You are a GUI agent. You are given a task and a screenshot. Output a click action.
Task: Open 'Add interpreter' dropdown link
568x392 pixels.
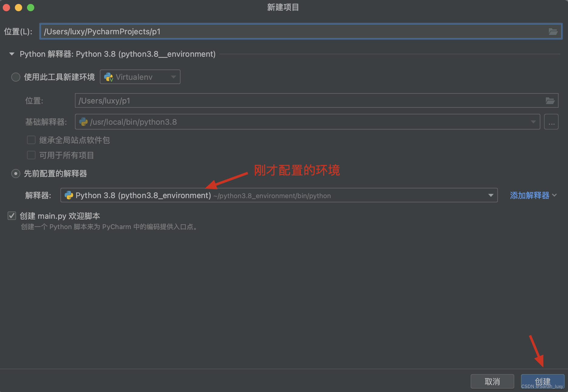pyautogui.click(x=533, y=195)
